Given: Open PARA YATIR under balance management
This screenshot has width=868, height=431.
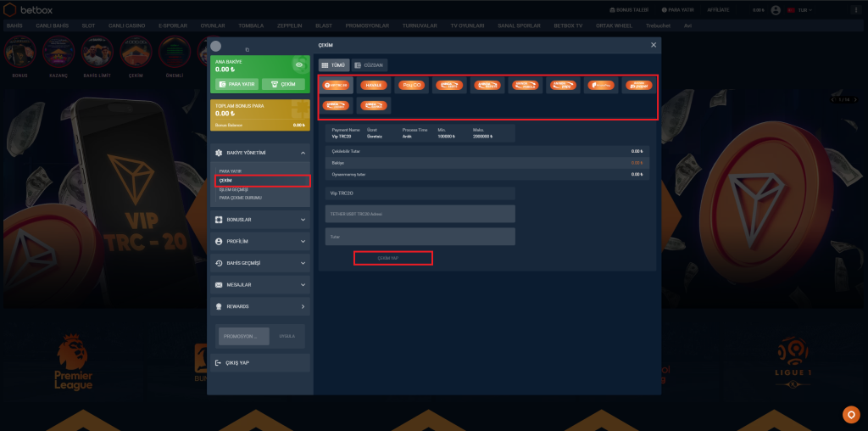Looking at the screenshot, I should [x=231, y=171].
